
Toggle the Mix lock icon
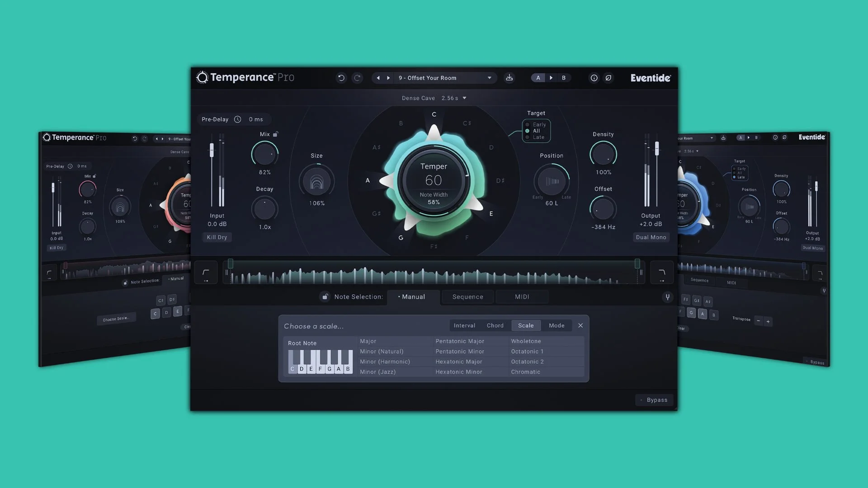click(x=275, y=134)
